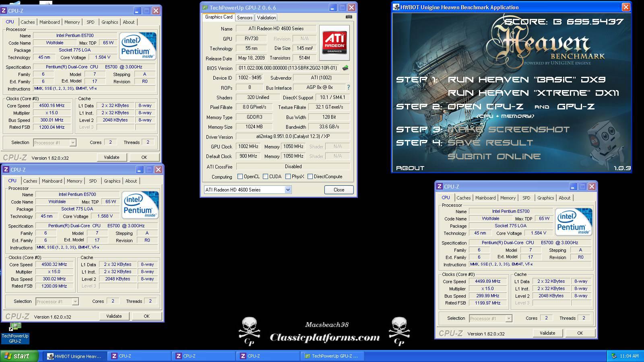
Task: Open About tab in bottom-left CPU-Z
Action: (x=131, y=181)
